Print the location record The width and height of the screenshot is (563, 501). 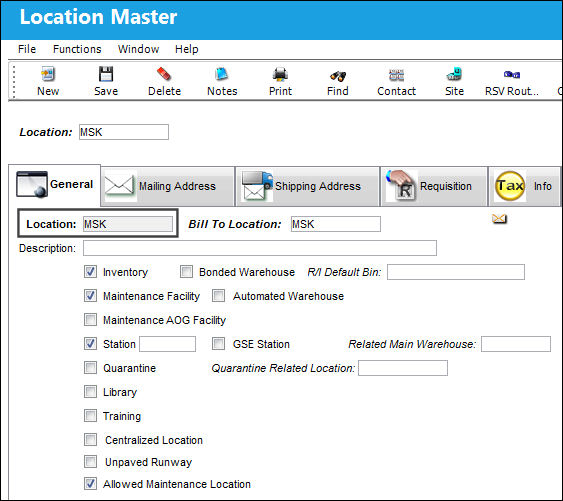(x=280, y=82)
